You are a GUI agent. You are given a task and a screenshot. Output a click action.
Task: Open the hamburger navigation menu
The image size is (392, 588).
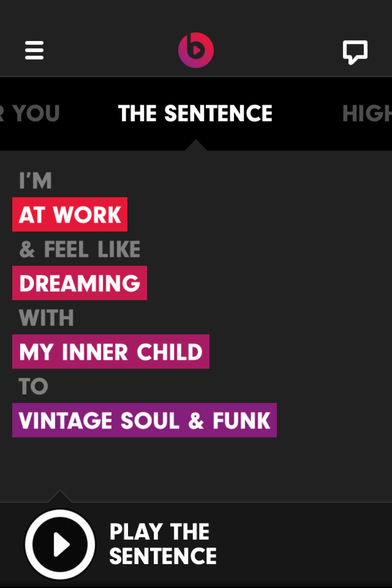34,50
